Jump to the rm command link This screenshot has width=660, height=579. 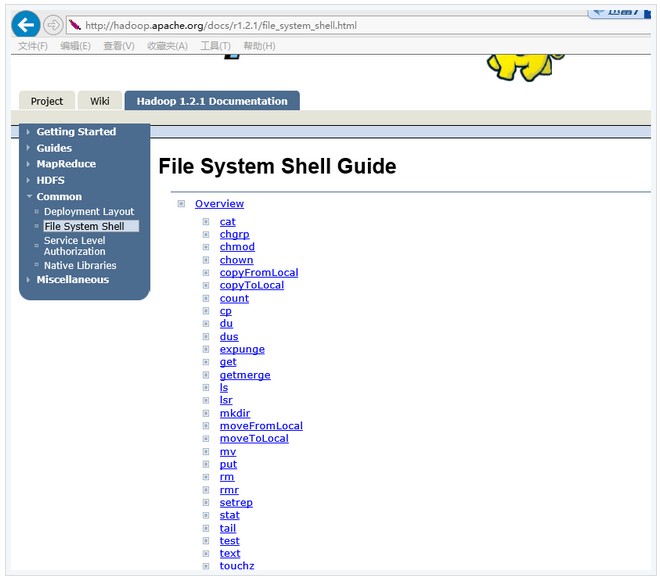pyautogui.click(x=227, y=477)
